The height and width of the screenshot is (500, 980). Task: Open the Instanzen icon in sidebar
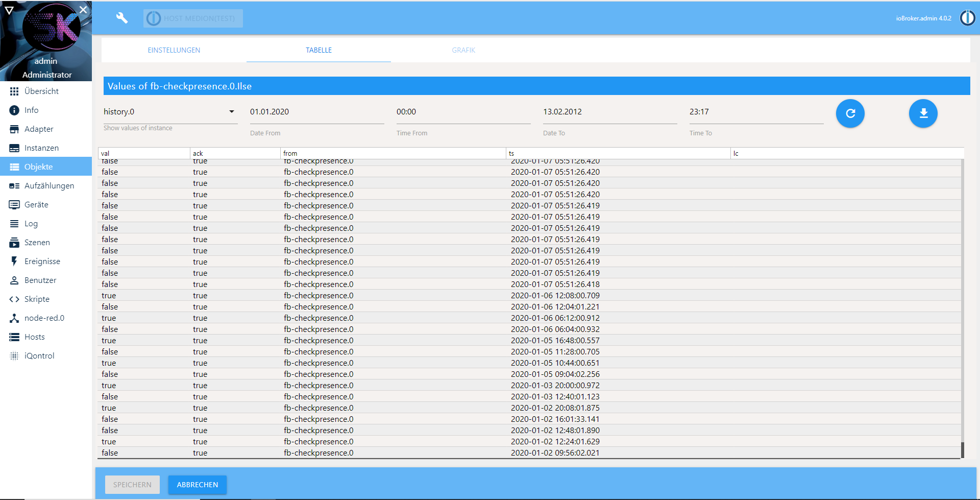point(14,148)
